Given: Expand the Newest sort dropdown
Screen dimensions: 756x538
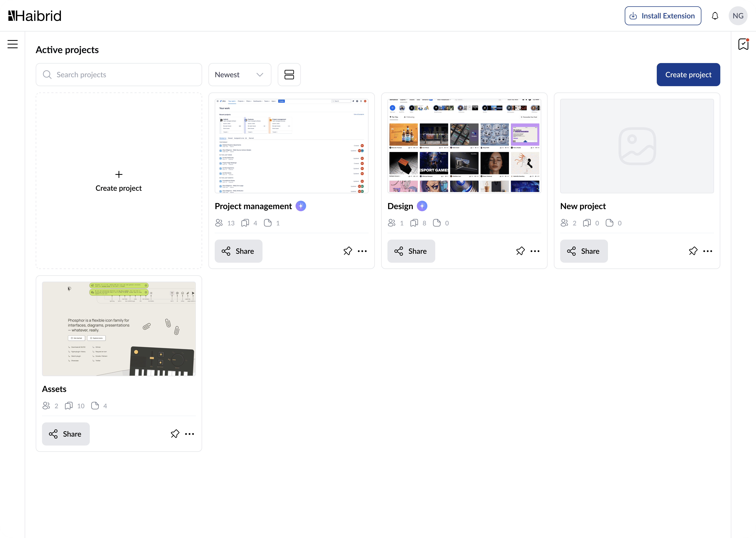Looking at the screenshot, I should click(x=240, y=74).
